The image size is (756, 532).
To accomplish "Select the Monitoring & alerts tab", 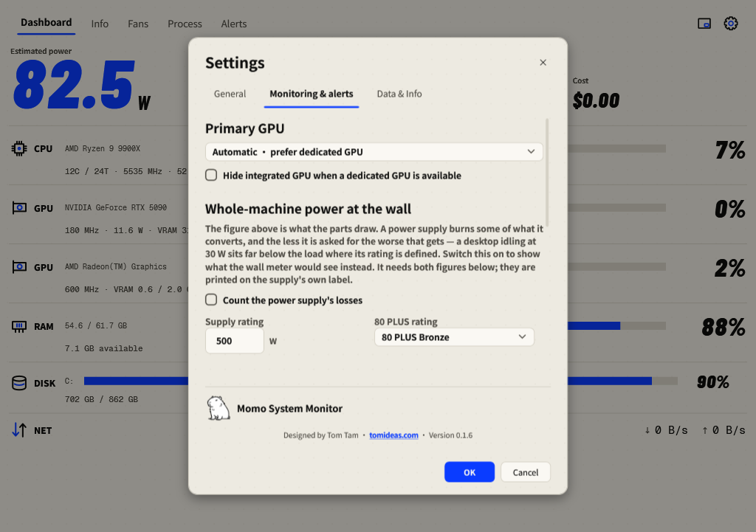I will (x=312, y=94).
